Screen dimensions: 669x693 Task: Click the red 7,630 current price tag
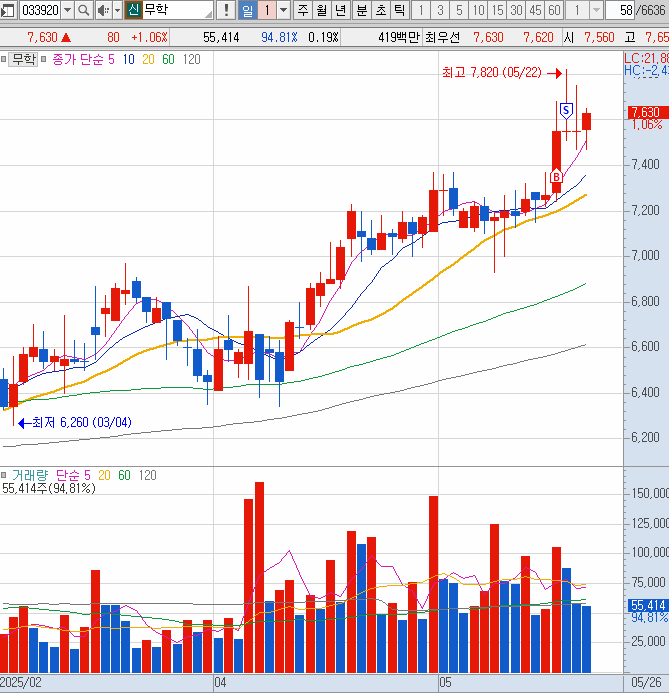(645, 112)
